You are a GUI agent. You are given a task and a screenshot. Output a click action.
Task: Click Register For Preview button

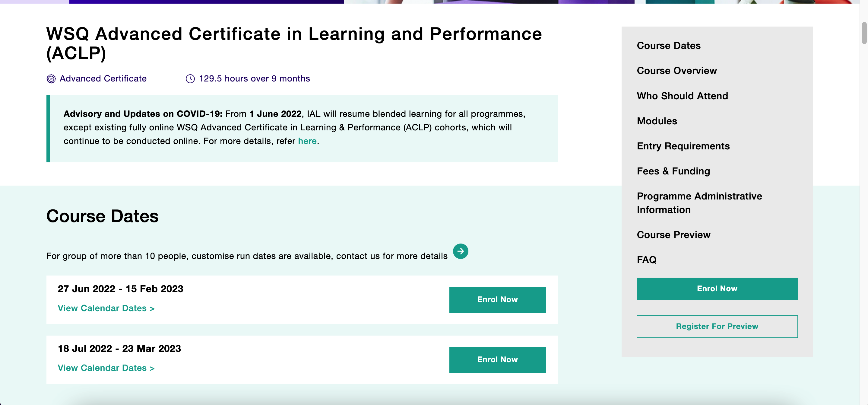(717, 327)
